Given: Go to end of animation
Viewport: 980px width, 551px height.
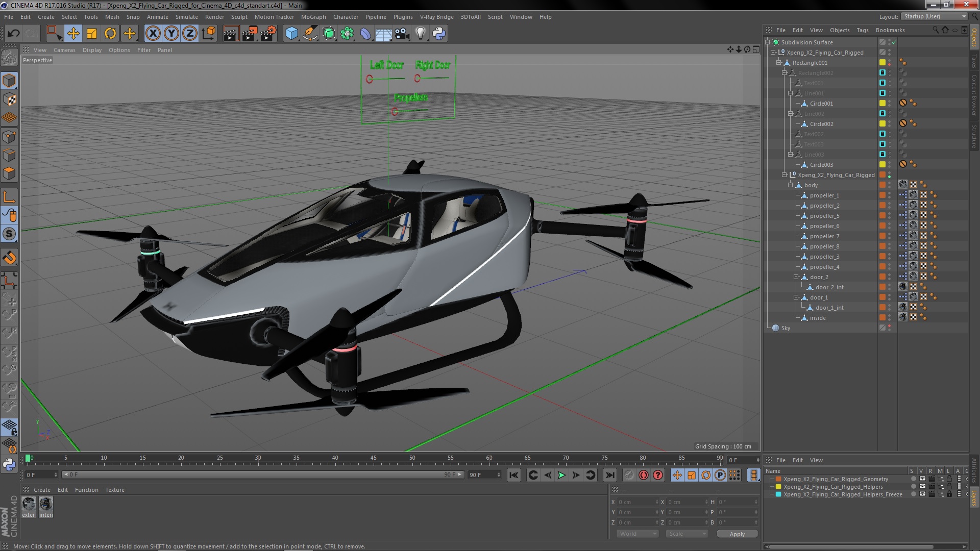Looking at the screenshot, I should tap(609, 475).
